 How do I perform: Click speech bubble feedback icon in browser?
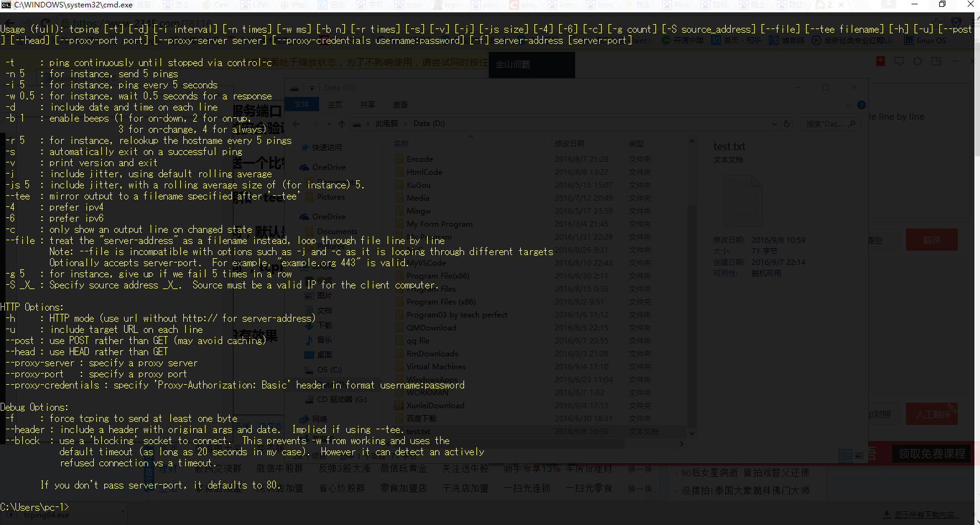[x=899, y=61]
